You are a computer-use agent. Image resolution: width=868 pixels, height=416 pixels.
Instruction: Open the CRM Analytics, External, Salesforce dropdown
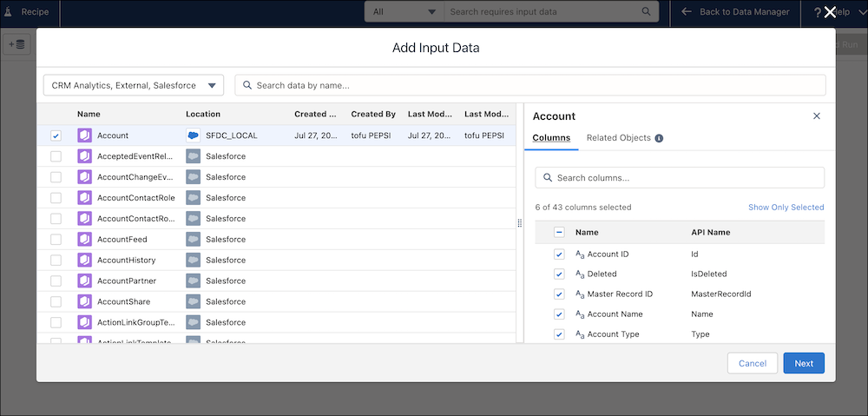pos(134,85)
